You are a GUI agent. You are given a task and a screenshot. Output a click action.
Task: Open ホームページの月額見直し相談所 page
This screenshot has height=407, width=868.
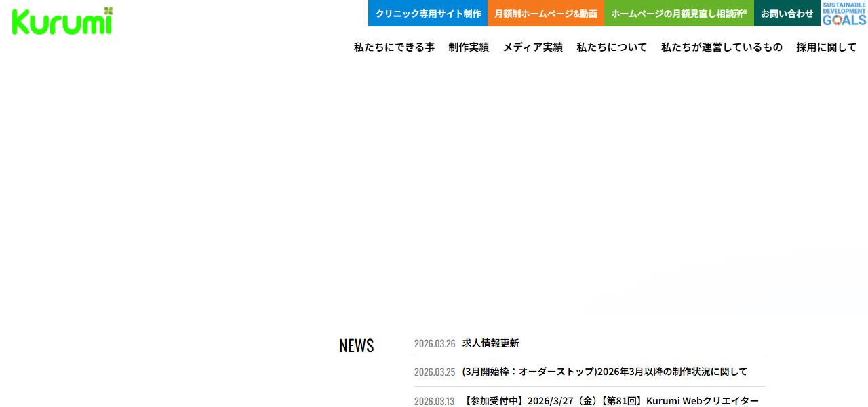point(678,13)
